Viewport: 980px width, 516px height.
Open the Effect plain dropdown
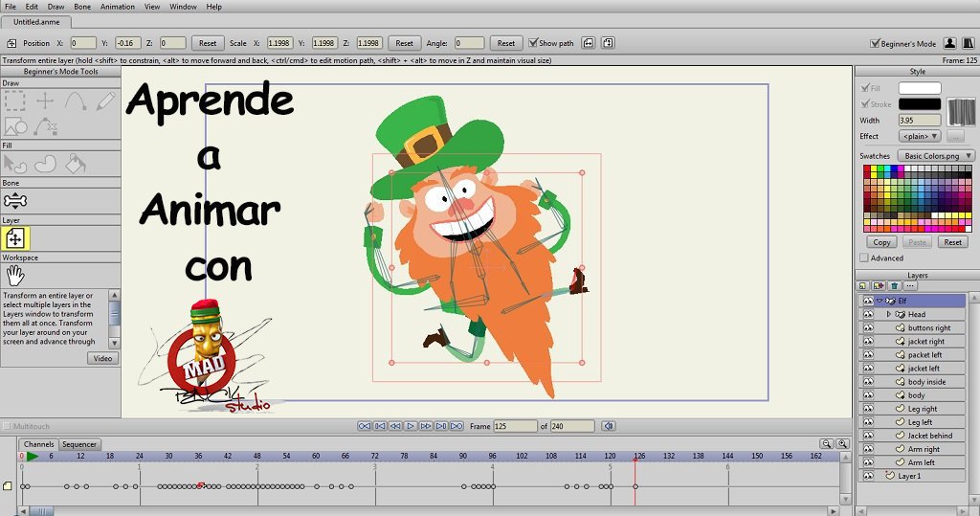click(x=920, y=136)
